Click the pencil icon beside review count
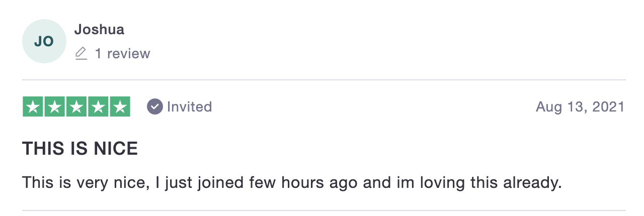Viewport: 644px width, 216px height. click(81, 53)
